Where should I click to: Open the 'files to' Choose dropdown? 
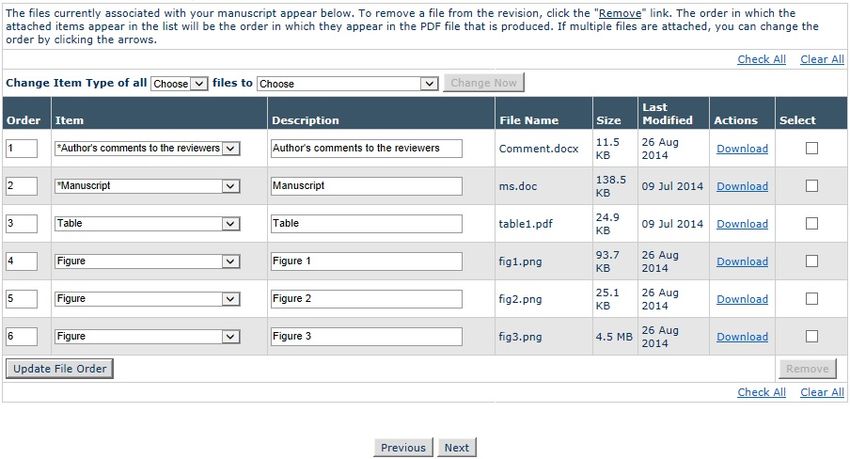pos(347,83)
